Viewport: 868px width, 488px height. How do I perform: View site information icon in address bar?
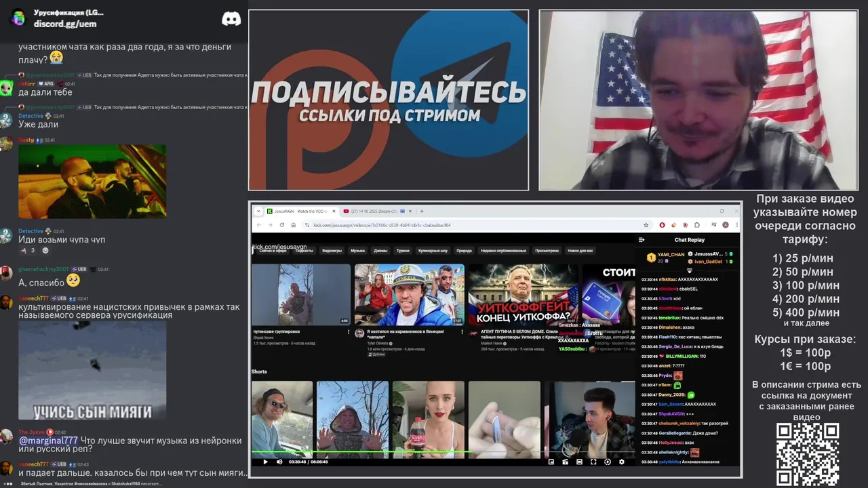coord(307,225)
